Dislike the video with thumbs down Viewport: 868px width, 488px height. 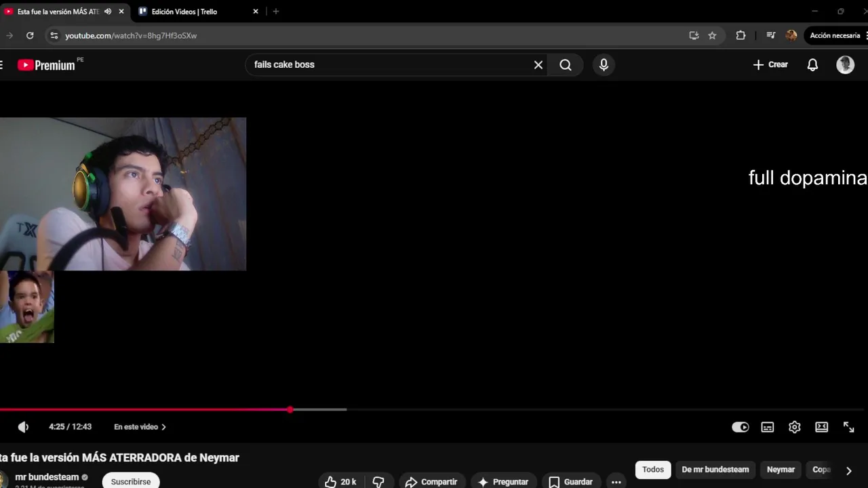click(x=378, y=482)
